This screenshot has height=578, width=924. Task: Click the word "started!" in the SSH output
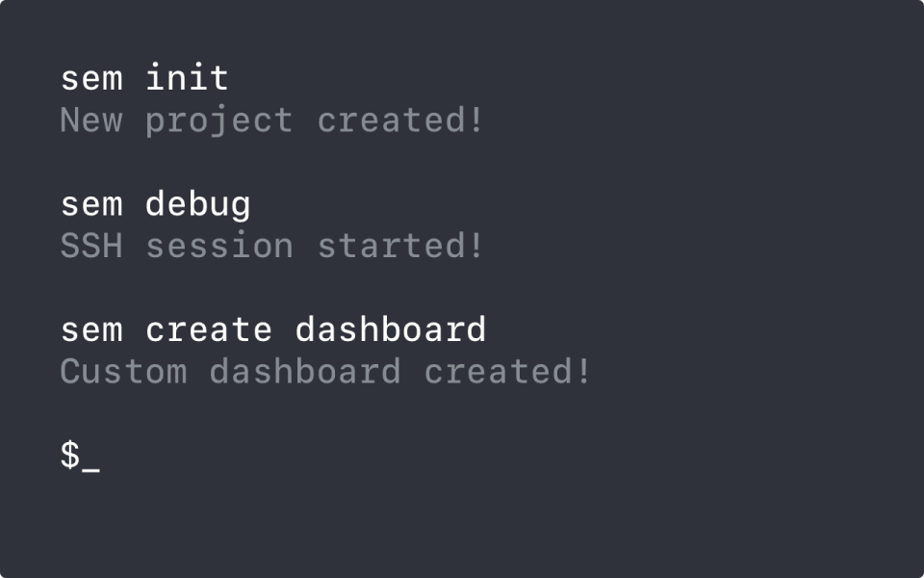[x=400, y=246]
